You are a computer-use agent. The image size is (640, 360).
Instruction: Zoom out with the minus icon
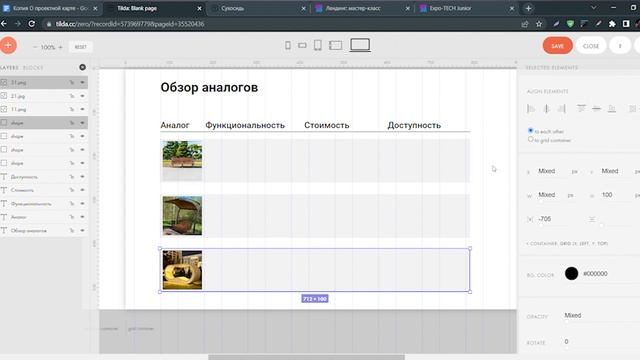[35, 47]
